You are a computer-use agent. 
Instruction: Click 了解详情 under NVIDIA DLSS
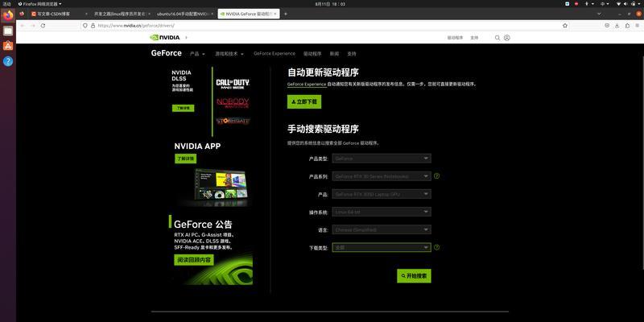pos(184,108)
